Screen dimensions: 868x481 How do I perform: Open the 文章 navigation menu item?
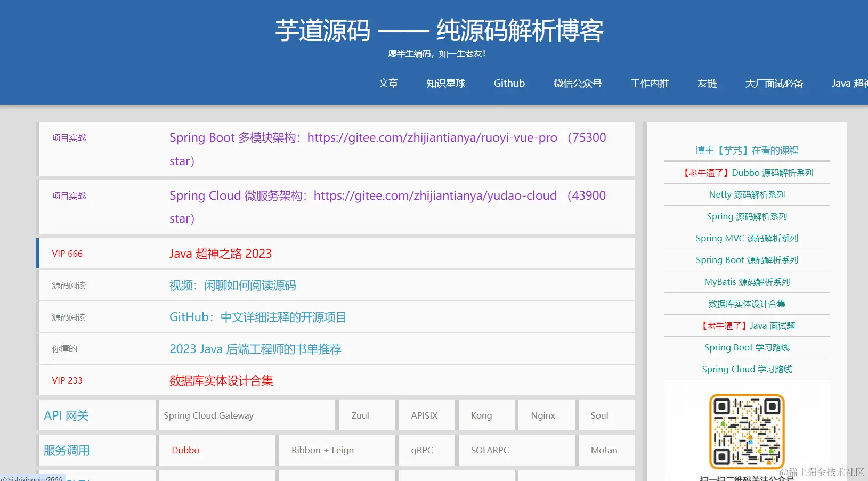click(x=388, y=84)
